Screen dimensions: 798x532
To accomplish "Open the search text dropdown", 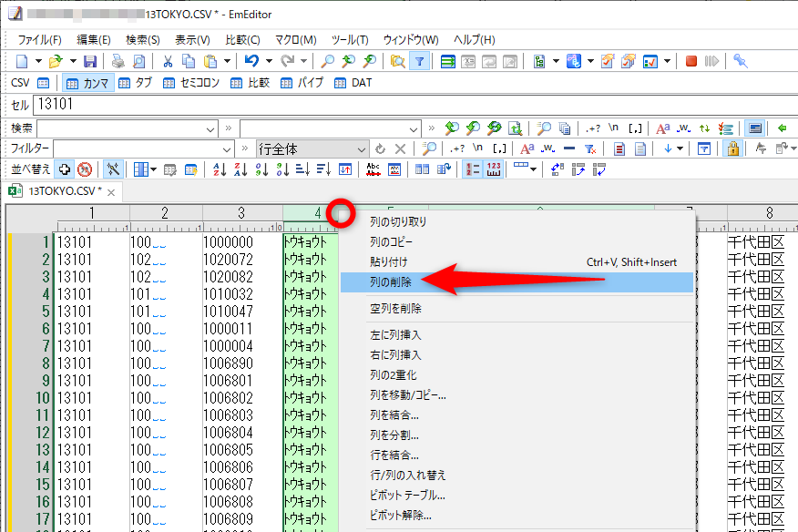I will point(210,129).
